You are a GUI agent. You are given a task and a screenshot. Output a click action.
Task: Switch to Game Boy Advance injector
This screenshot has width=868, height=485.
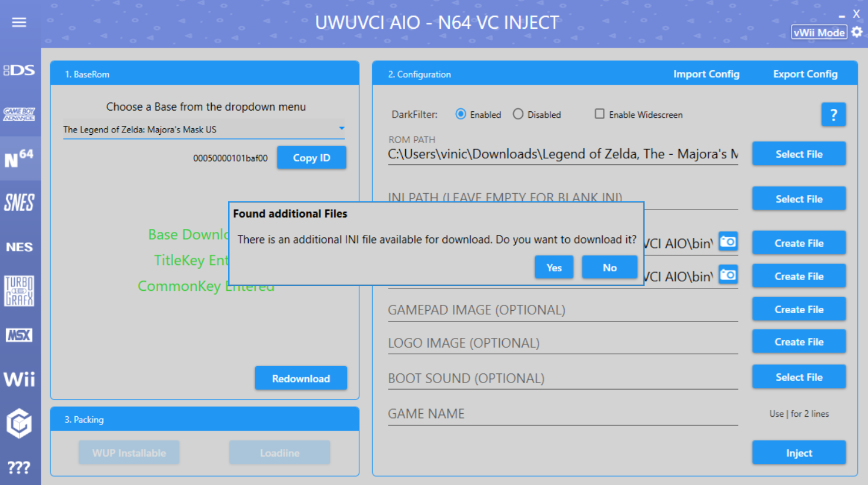pos(19,114)
